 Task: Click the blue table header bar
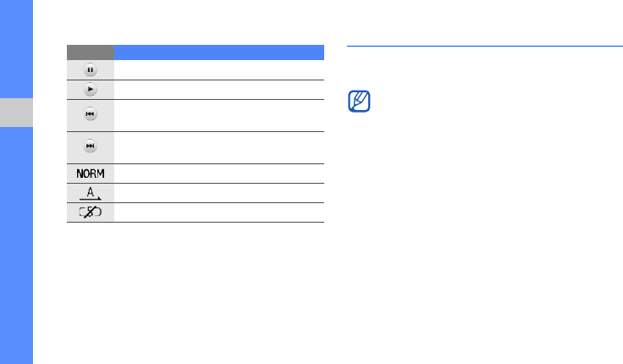tap(219, 51)
